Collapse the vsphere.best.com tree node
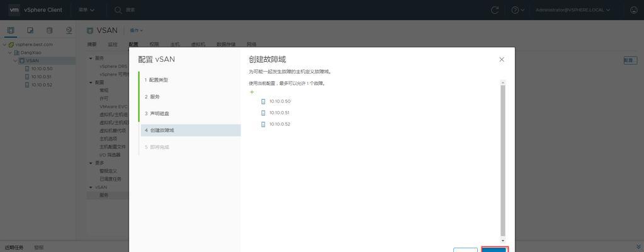Viewport: 644px width, 252px height. tap(4, 44)
